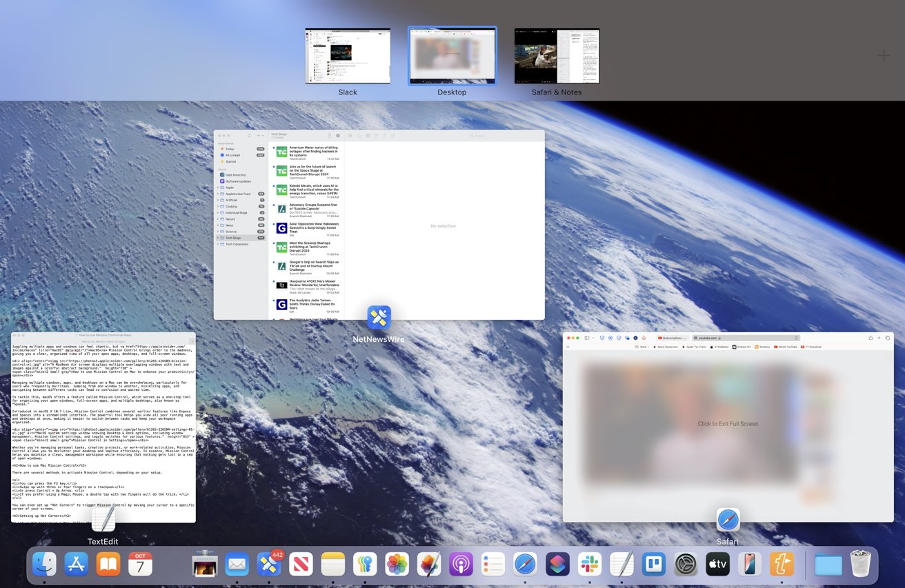905x588 pixels.
Task: Select the TextEdit window in Mission Control
Action: click(x=103, y=427)
